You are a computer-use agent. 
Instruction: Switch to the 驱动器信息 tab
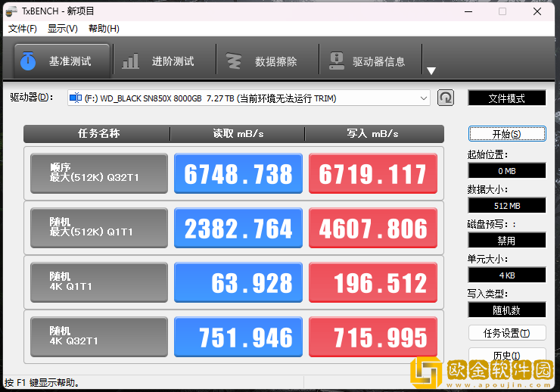coord(371,61)
